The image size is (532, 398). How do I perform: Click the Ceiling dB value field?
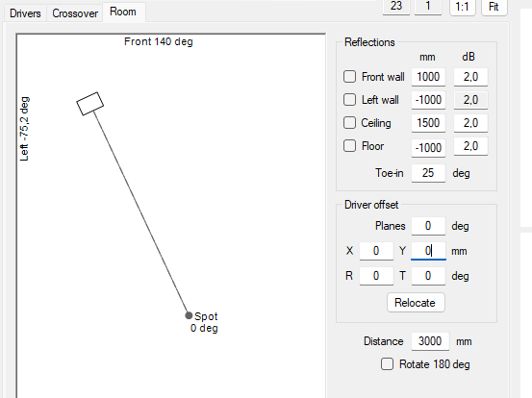[x=470, y=123]
